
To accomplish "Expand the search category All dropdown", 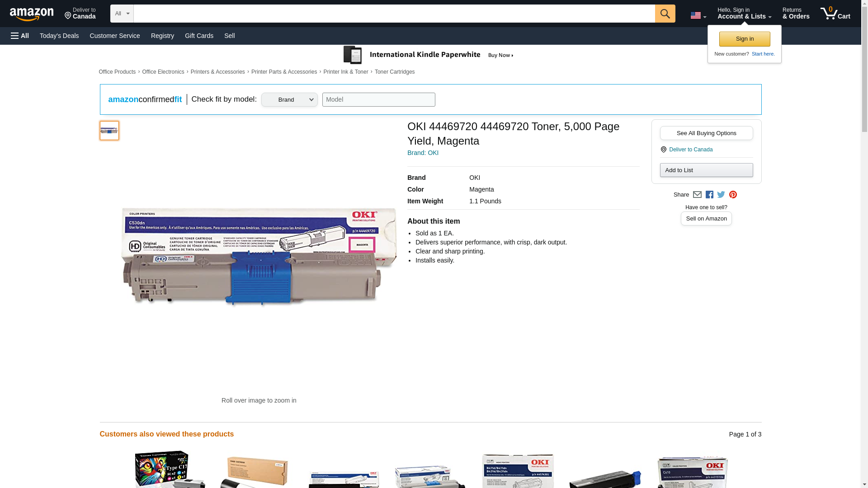I will pyautogui.click(x=122, y=14).
